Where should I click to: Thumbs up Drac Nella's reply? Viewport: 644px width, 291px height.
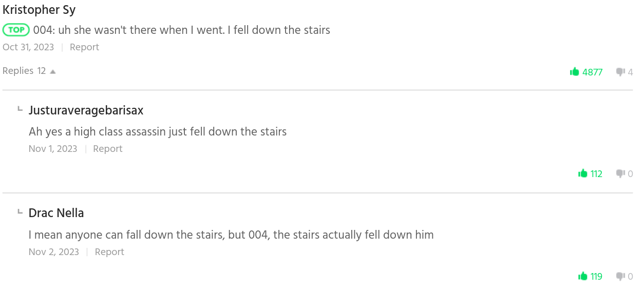[583, 276]
